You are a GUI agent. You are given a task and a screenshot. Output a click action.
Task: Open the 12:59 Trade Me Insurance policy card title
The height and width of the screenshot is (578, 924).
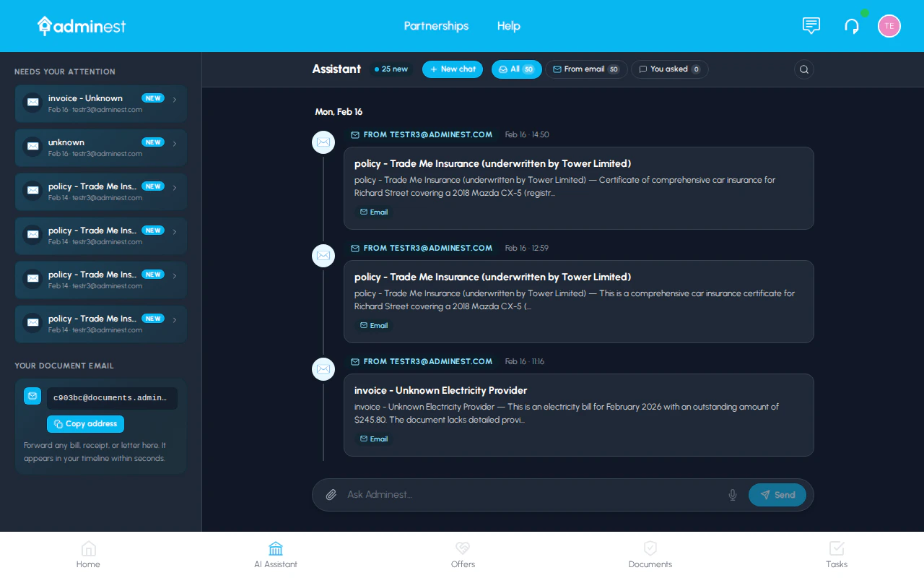click(x=492, y=277)
